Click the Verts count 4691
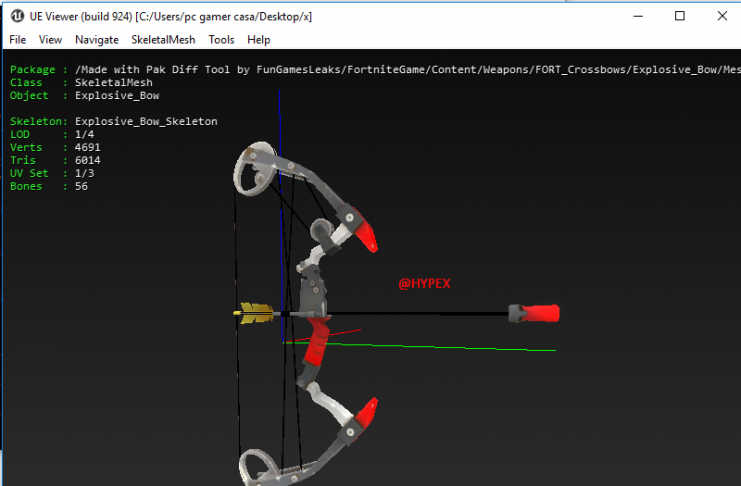This screenshot has width=741, height=486. [x=87, y=148]
